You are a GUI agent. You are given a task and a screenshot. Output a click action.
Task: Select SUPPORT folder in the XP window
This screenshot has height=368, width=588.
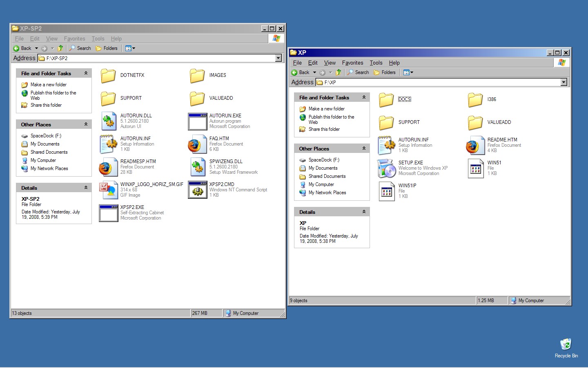point(386,123)
